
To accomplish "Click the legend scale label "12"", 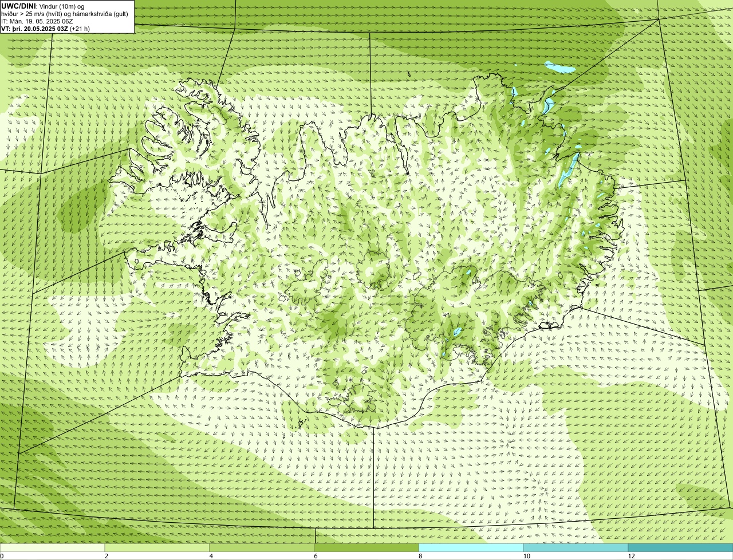I will 632,556.
